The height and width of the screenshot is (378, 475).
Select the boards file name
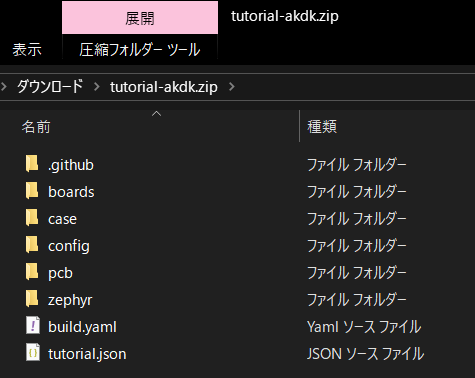click(x=71, y=192)
